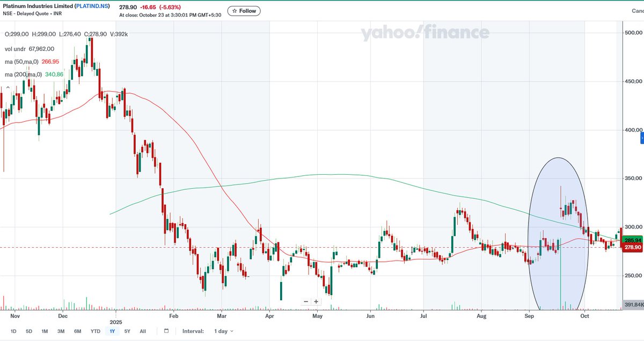Image resolution: width=644 pixels, height=341 pixels.
Task: Switch chart to 3M range
Action: pos(61,331)
